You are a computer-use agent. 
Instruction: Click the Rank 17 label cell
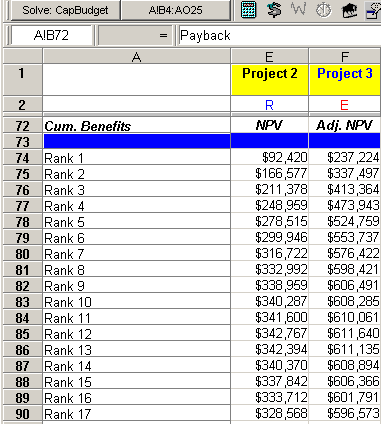136,414
